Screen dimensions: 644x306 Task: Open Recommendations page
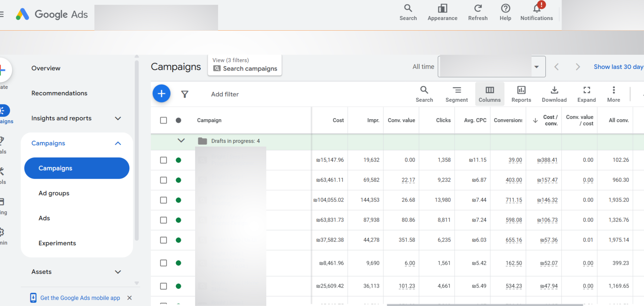click(59, 93)
